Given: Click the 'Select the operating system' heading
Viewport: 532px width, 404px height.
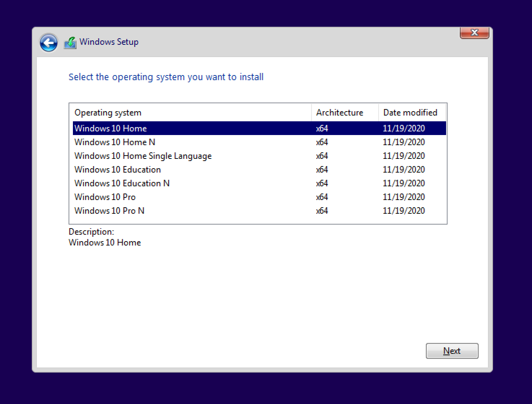Looking at the screenshot, I should pyautogui.click(x=166, y=77).
